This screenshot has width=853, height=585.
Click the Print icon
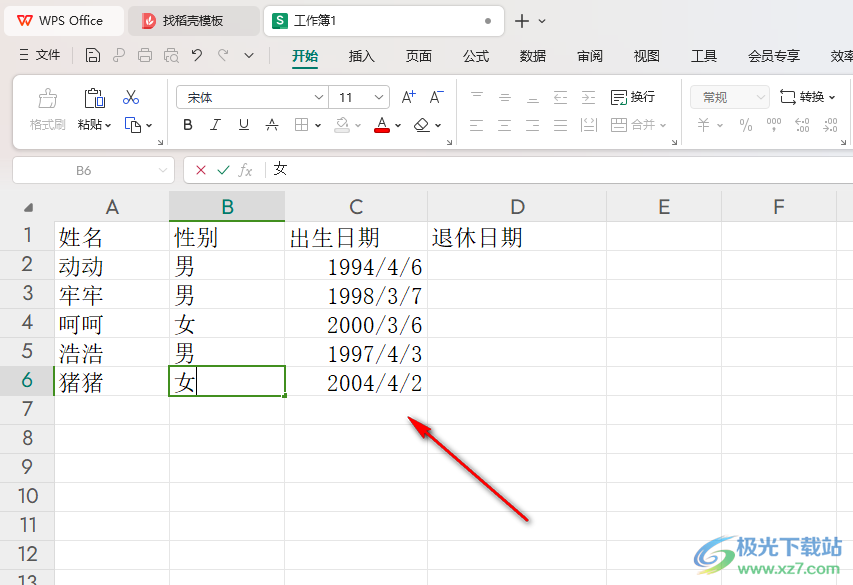(x=145, y=55)
